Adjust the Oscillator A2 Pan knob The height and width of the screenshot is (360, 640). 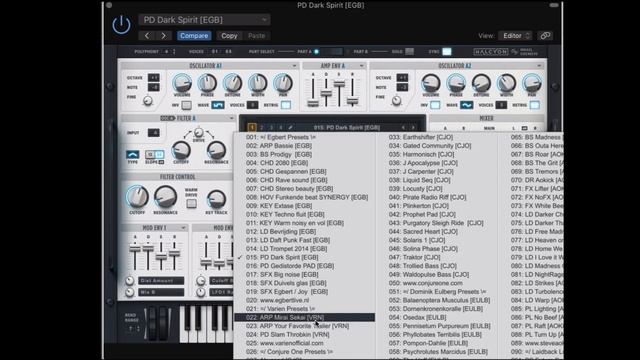pyautogui.click(x=532, y=83)
